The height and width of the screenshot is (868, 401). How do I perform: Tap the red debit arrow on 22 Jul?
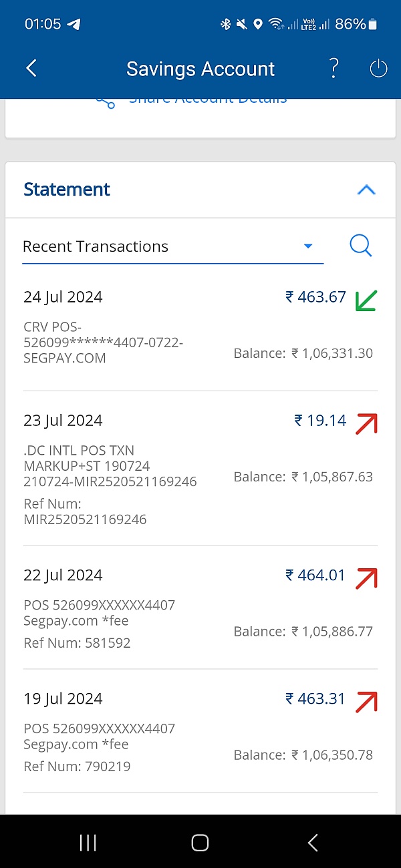pyautogui.click(x=366, y=578)
